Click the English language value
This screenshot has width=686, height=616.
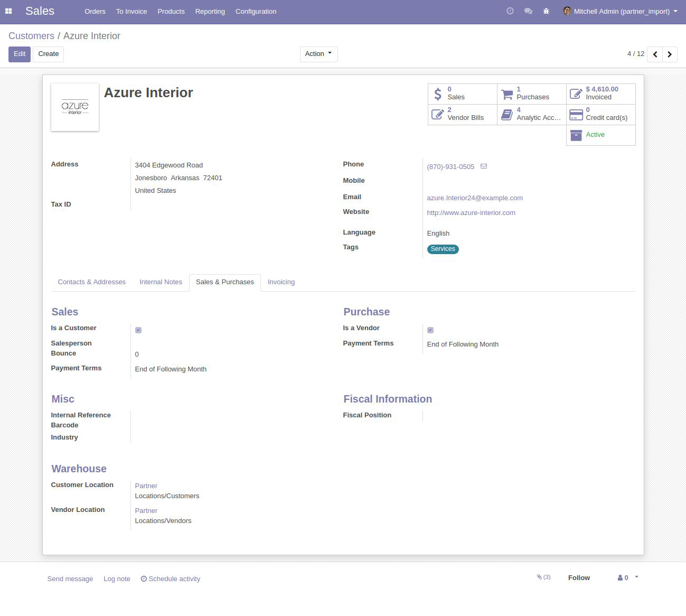click(x=438, y=234)
